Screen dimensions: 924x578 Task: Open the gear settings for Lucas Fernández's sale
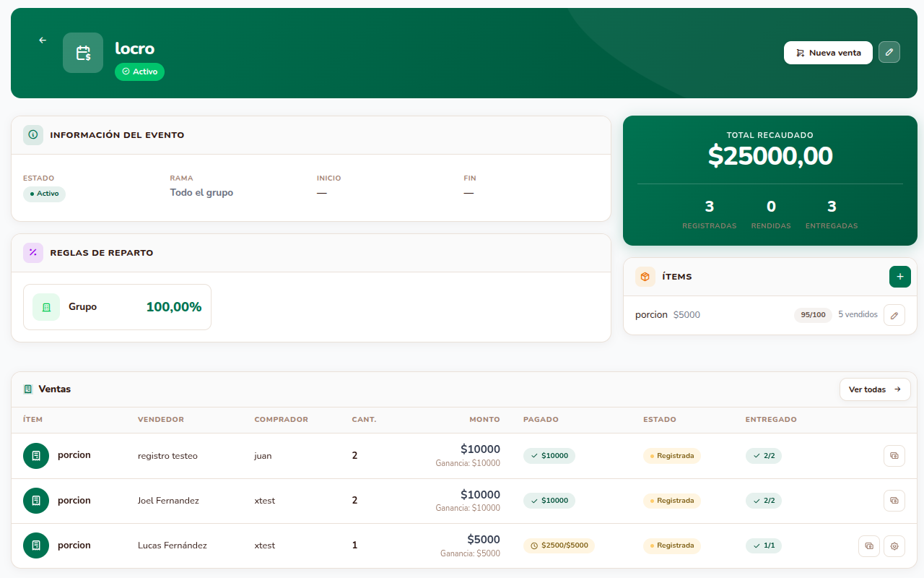pos(894,545)
